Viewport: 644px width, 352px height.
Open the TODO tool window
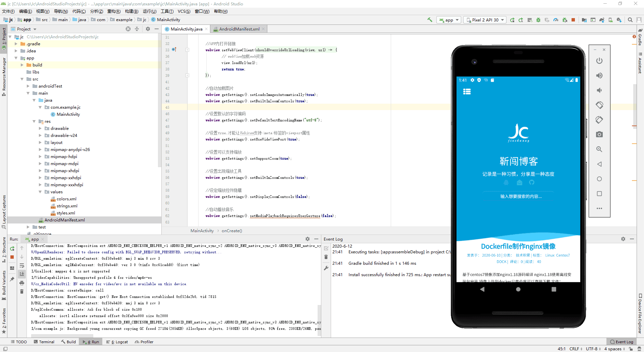pos(19,342)
